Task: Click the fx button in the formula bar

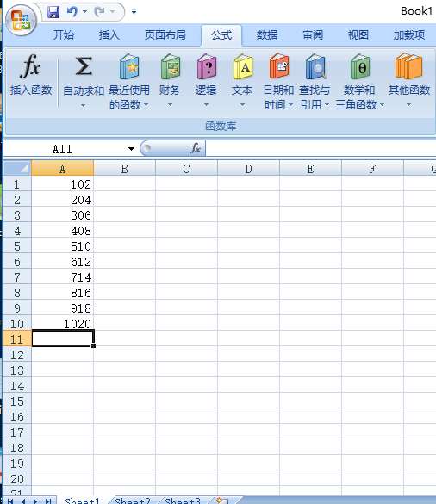Action: 196,148
